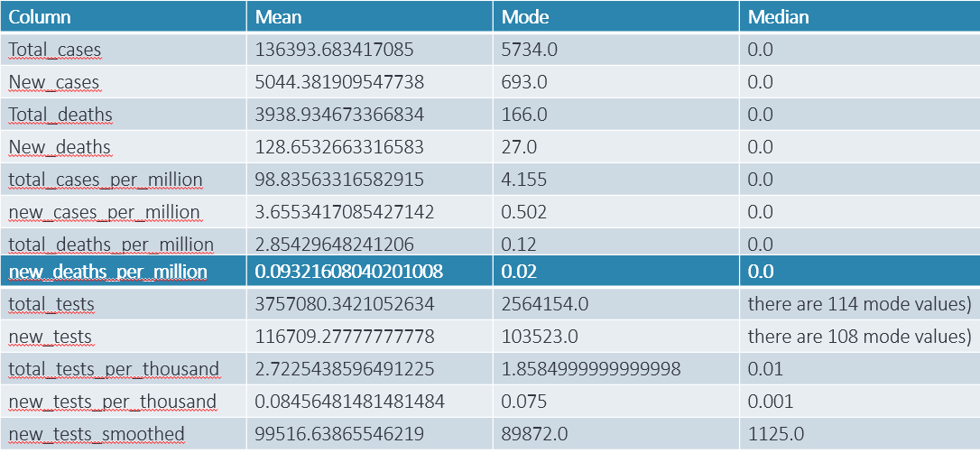980x453 pixels.
Task: Select the "Total_cases" row label
Action: pos(54,50)
